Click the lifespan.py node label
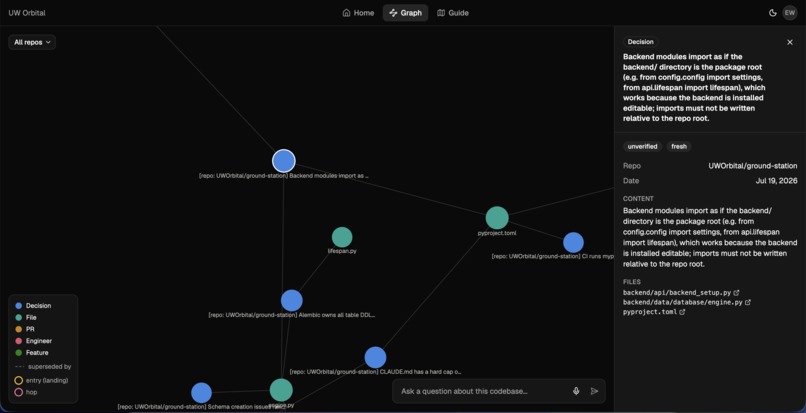806x413 pixels. pyautogui.click(x=342, y=252)
